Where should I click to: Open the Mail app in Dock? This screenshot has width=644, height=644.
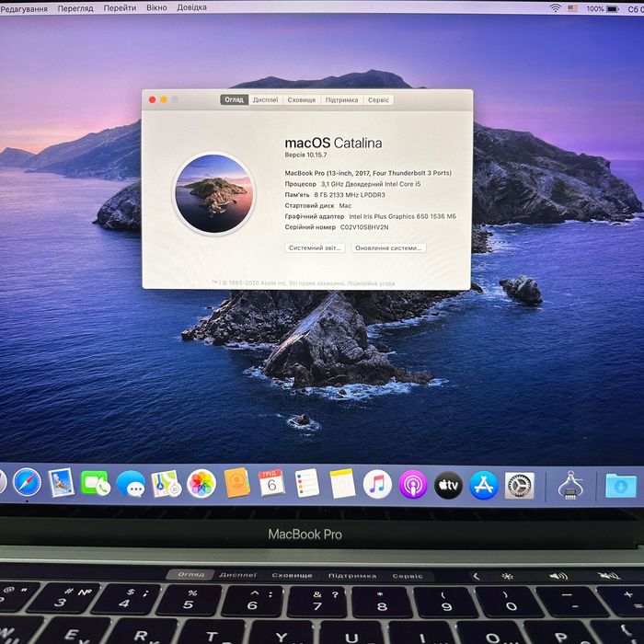click(62, 483)
